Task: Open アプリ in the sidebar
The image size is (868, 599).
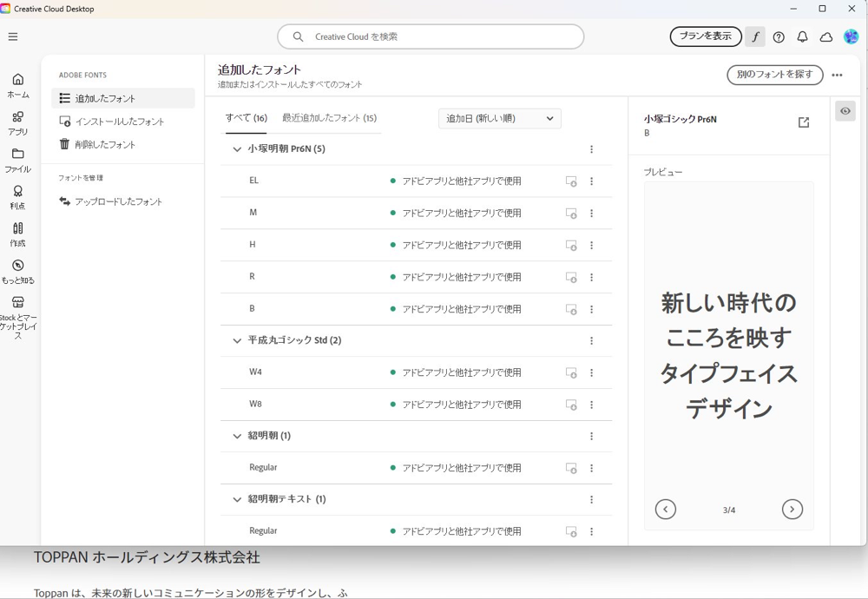Action: point(17,123)
